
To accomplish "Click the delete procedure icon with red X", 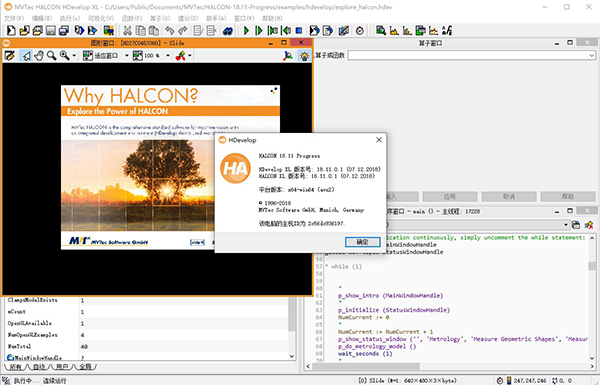I will (x=589, y=225).
